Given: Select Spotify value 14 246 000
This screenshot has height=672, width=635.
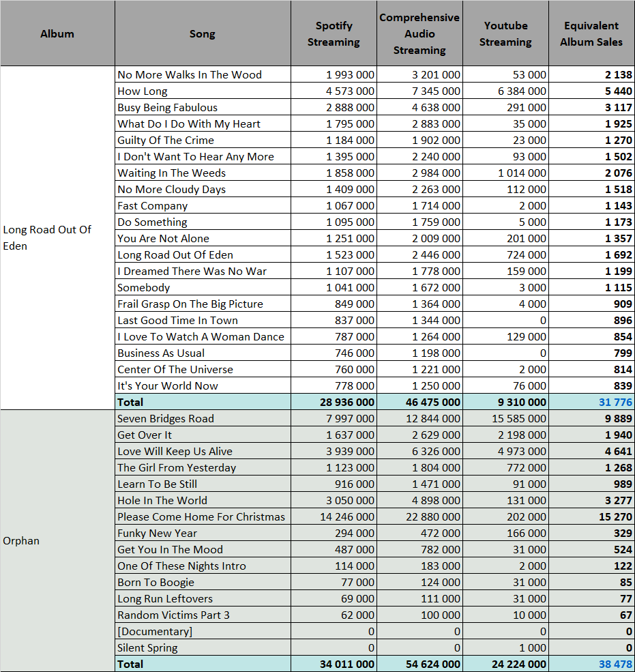Looking at the screenshot, I should [334, 516].
